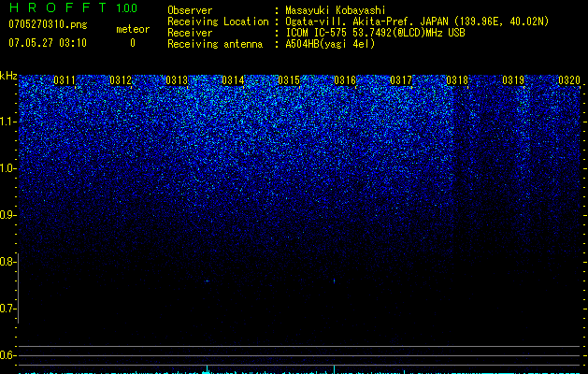
Task: Click the 1.1 kHz axis label
Action: (x=7, y=122)
